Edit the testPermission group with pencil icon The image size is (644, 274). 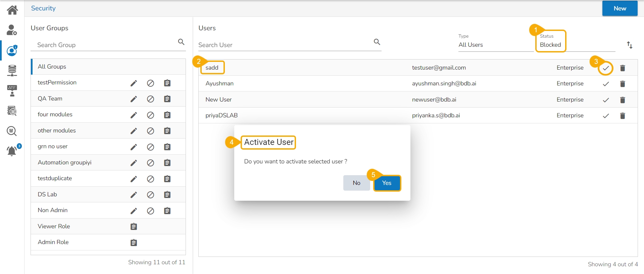pyautogui.click(x=134, y=83)
